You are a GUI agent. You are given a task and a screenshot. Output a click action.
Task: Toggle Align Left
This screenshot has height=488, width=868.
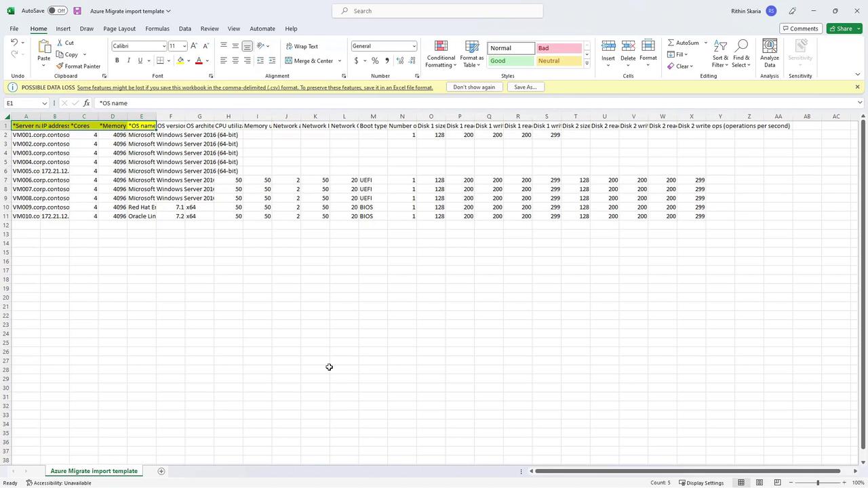pos(224,61)
